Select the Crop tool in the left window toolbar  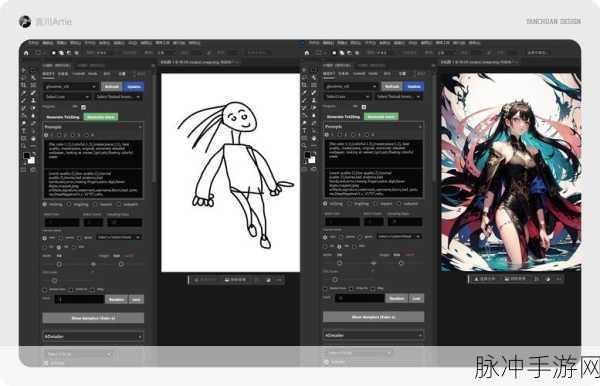click(x=24, y=85)
